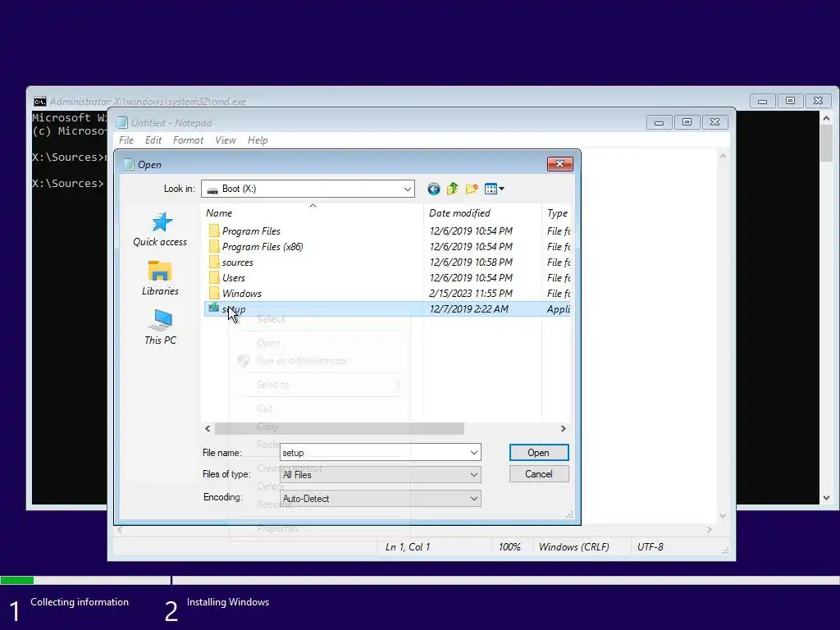Select the Program Files (x86) folder icon

click(x=214, y=246)
